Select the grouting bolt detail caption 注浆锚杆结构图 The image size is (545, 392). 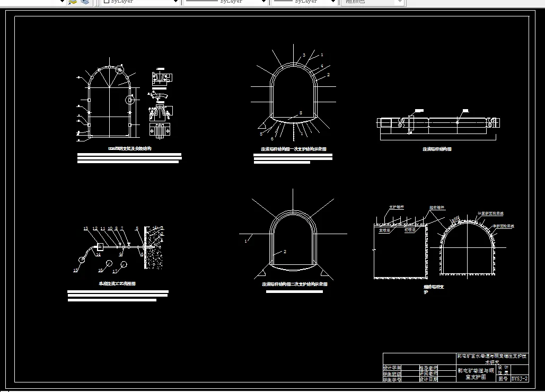tap(437, 149)
